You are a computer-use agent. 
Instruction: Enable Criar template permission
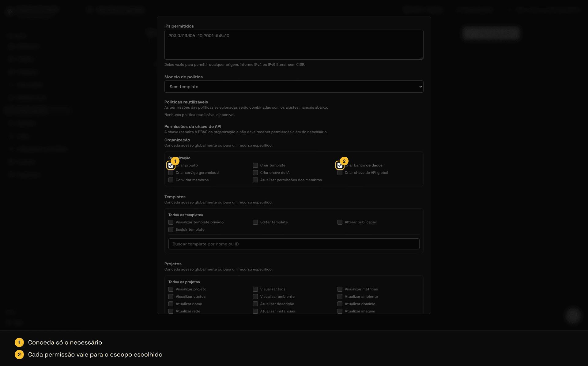tap(255, 165)
